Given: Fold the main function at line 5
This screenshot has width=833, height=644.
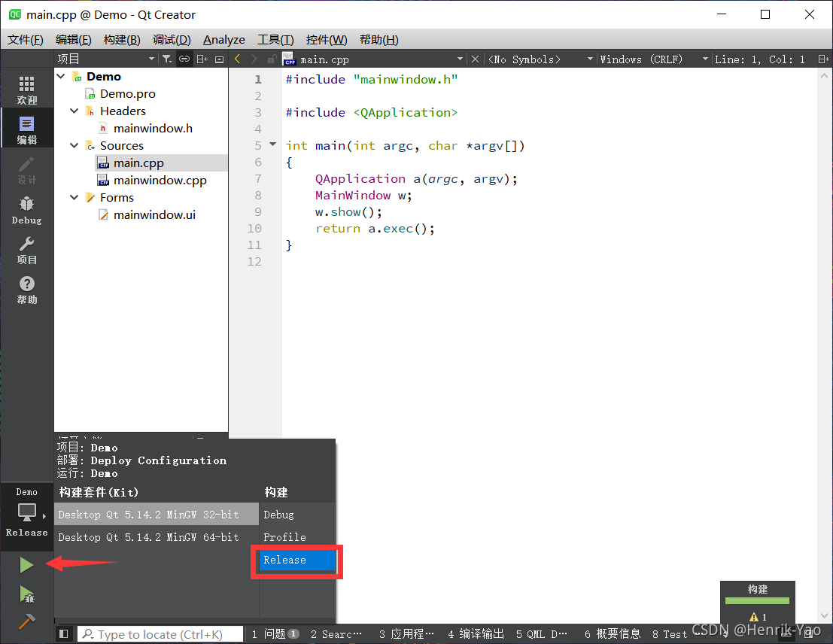Looking at the screenshot, I should 272,144.
